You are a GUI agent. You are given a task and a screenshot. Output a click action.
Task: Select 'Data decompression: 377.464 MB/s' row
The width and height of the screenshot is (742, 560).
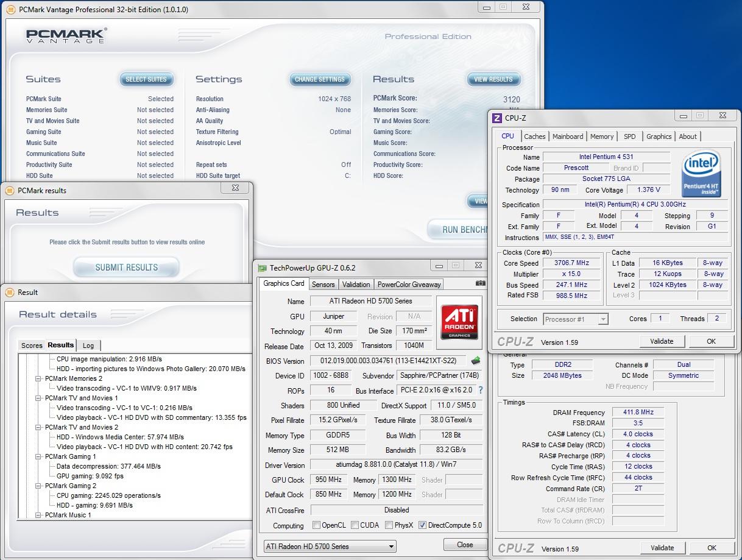pos(108,466)
